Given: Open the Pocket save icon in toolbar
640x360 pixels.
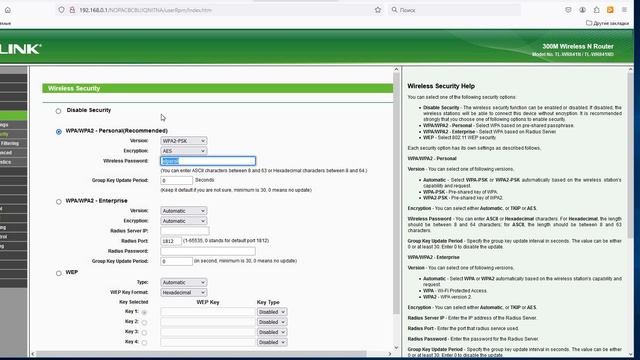Looking at the screenshot, I should pyautogui.click(x=568, y=10).
